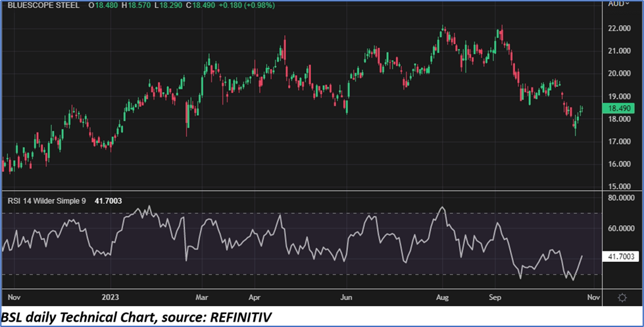Click the 41.7003 RSI value tag
Viewport: 644px width, 327px height.
tap(620, 257)
